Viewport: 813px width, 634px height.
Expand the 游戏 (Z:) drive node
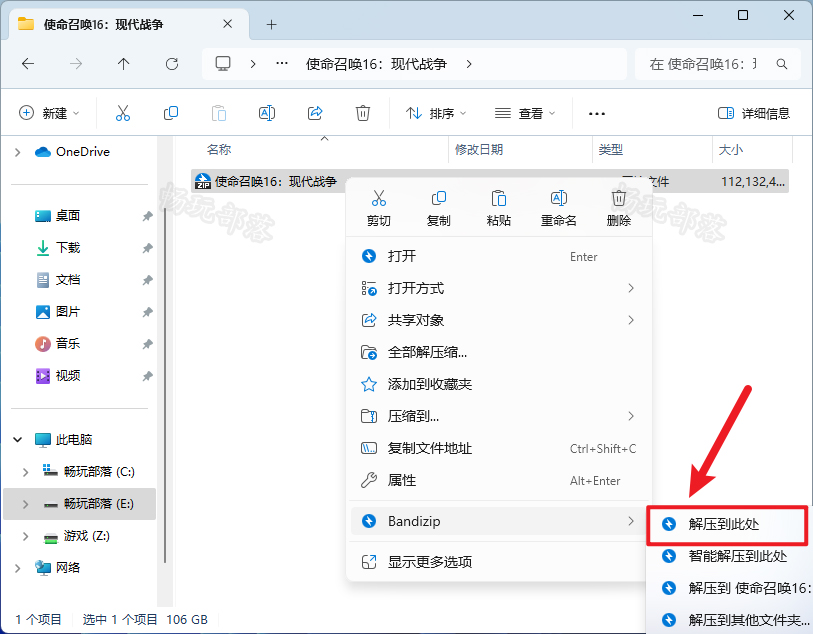coord(25,536)
